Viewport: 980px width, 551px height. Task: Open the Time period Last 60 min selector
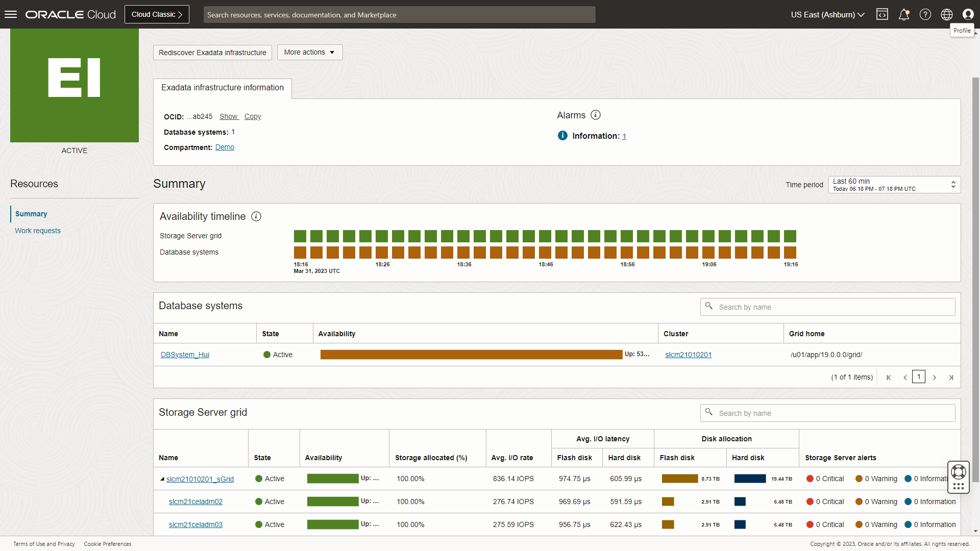coord(894,185)
